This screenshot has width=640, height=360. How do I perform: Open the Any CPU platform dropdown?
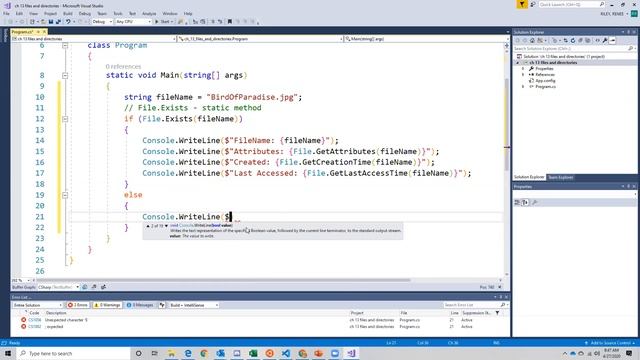[x=133, y=22]
